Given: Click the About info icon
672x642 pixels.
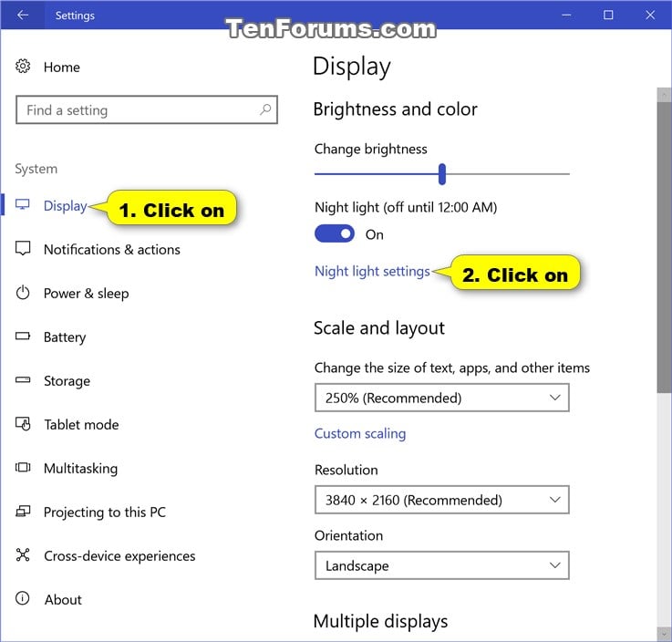Looking at the screenshot, I should click(22, 598).
